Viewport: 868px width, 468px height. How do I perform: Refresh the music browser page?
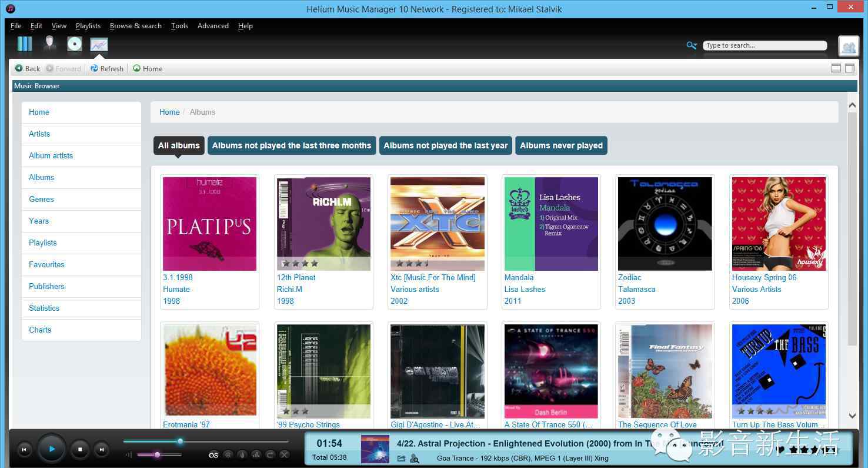pos(107,68)
